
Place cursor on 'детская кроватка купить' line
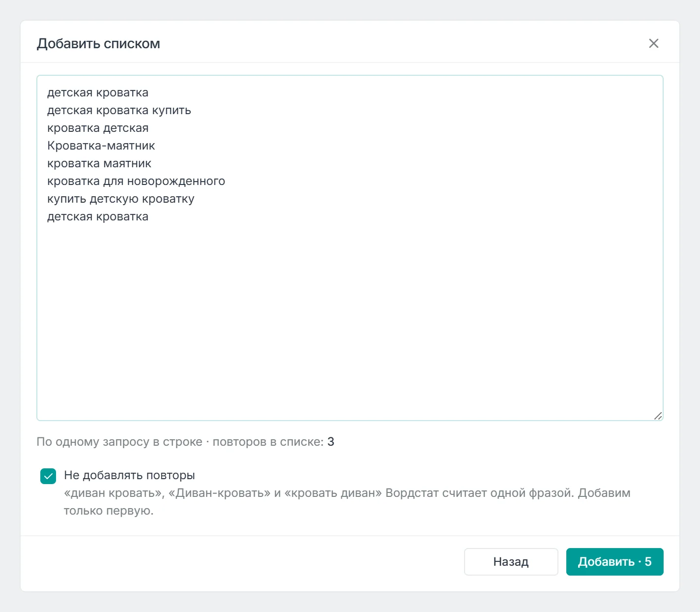coord(119,110)
